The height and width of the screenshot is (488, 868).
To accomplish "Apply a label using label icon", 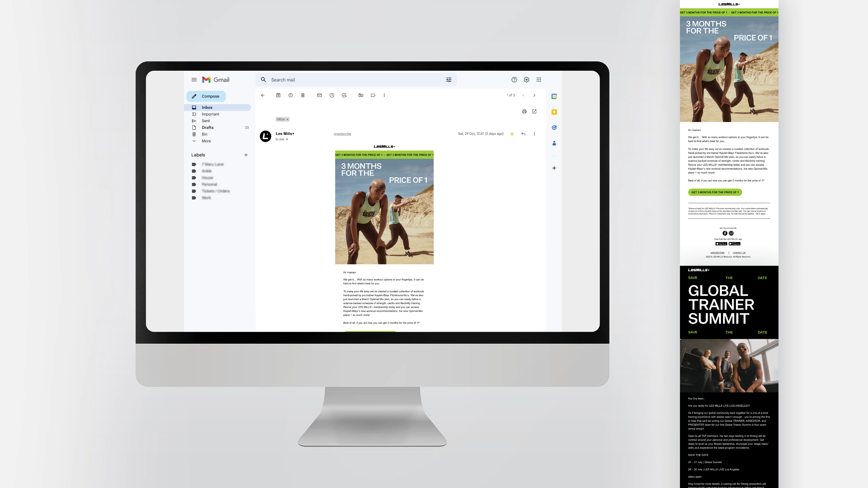I will (x=373, y=95).
